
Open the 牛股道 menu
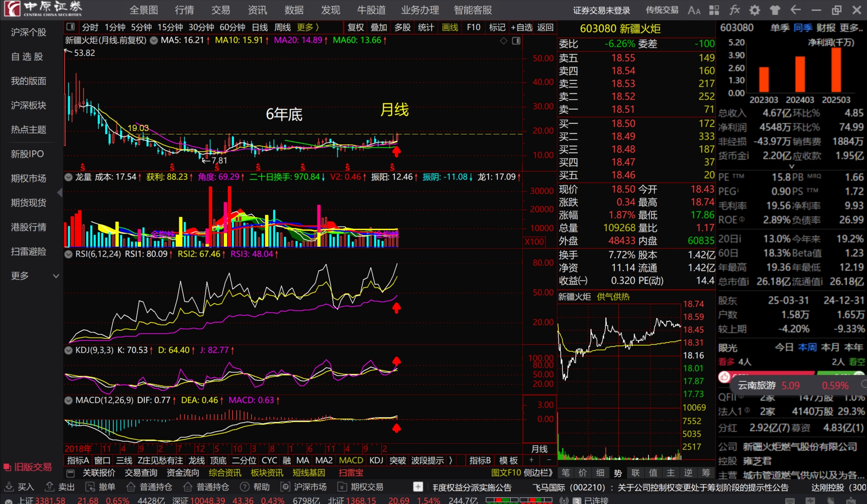tap(371, 10)
